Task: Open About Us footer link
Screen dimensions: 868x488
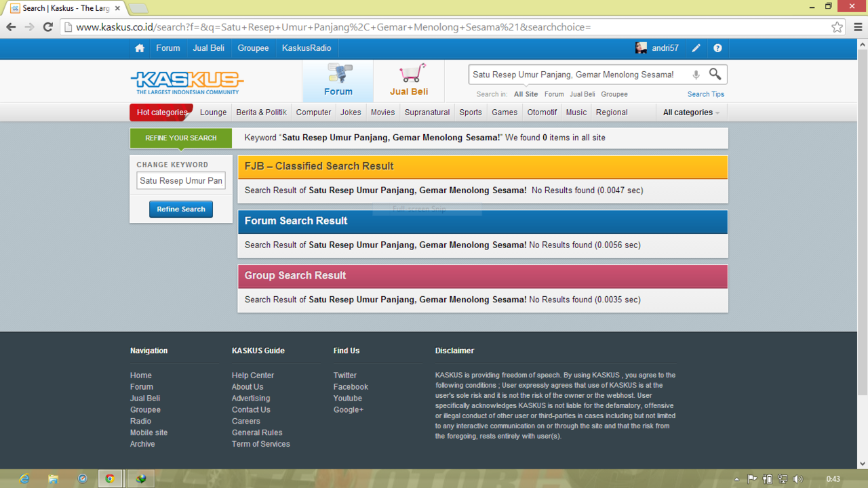Action: point(248,387)
